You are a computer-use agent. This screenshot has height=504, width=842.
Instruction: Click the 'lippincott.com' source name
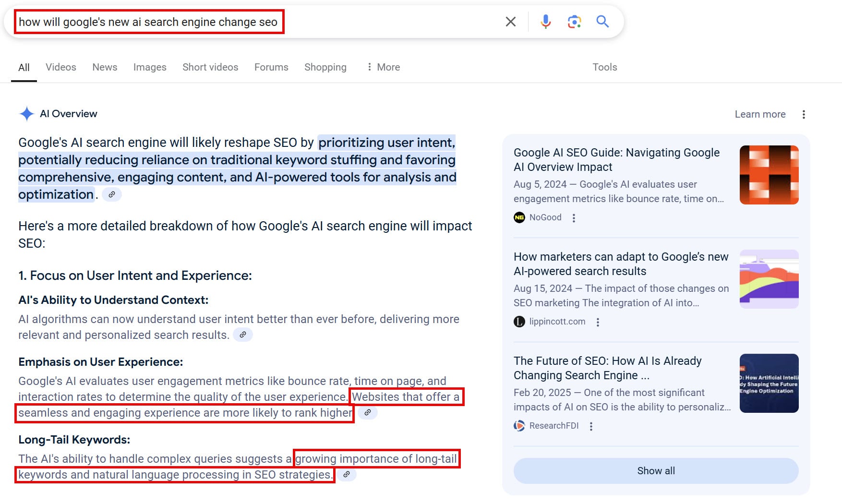click(557, 322)
